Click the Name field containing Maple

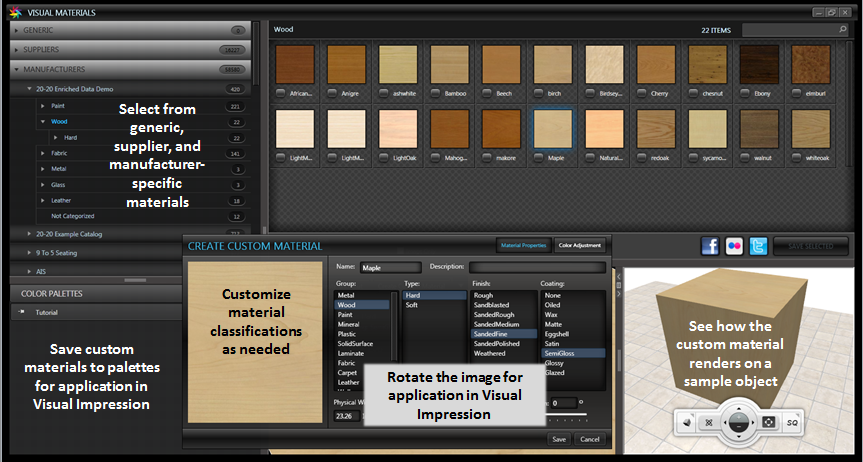tap(391, 268)
